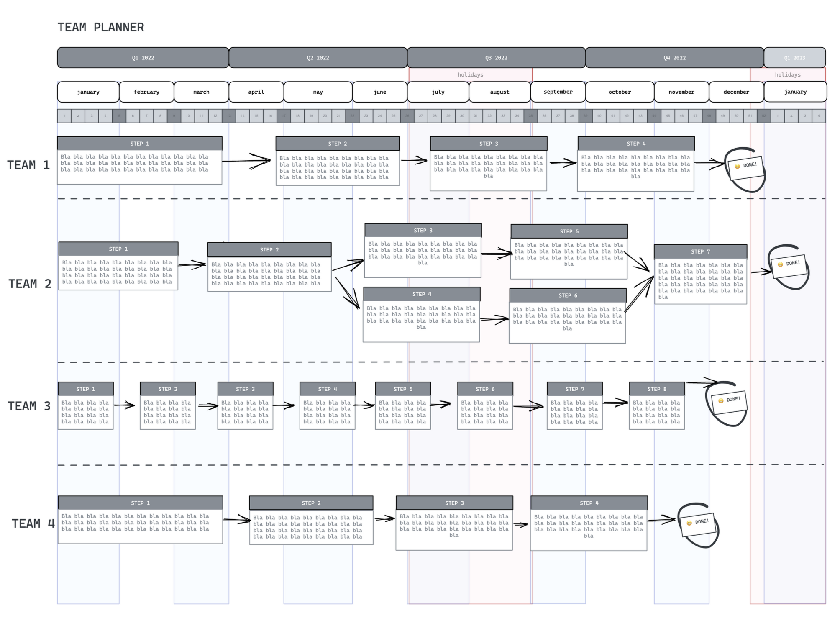Select Team 1 STEP 3 card header
This screenshot has height=626, width=840.
pyautogui.click(x=489, y=144)
